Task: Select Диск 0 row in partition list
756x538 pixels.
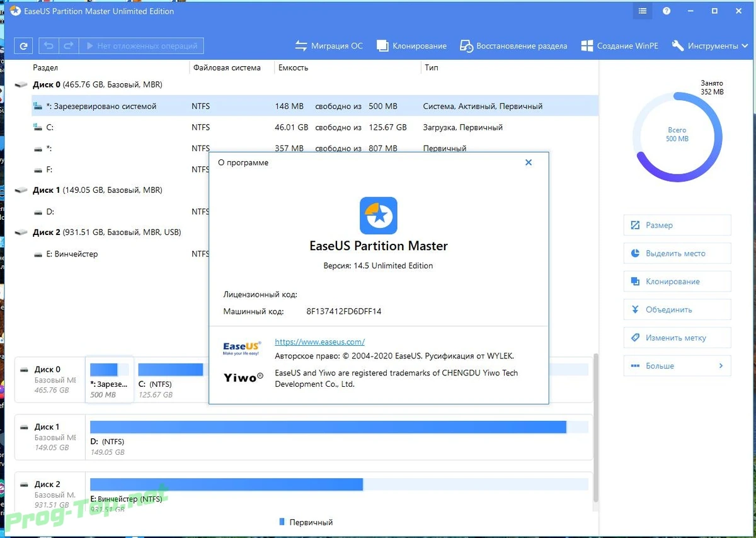Action: pos(306,84)
